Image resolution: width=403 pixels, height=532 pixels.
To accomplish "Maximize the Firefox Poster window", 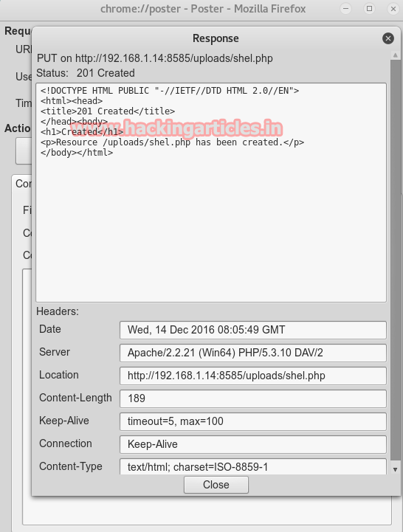I will pos(369,9).
